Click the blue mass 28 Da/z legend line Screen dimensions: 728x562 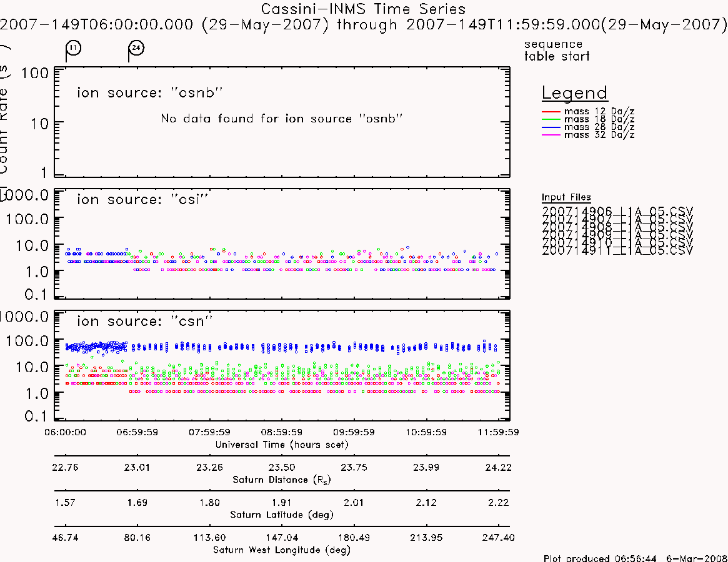click(551, 127)
